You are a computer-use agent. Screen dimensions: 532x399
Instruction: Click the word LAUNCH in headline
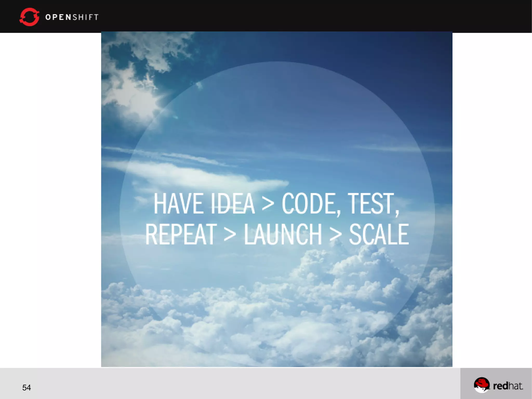coord(283,234)
